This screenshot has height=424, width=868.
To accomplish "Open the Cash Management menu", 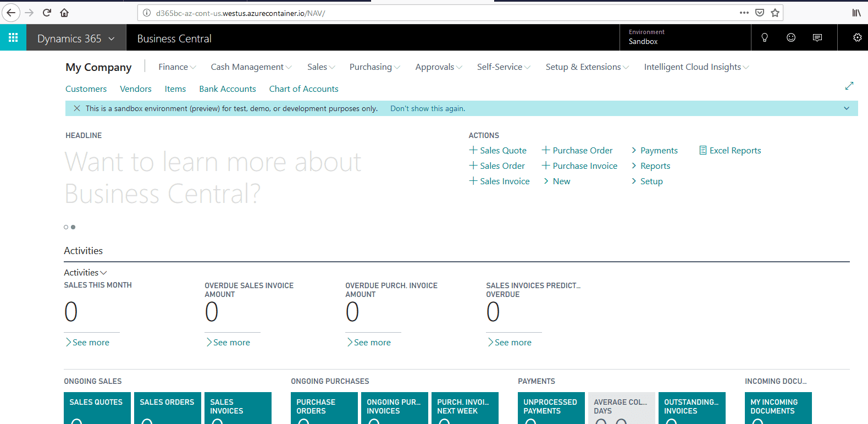I will pos(251,67).
